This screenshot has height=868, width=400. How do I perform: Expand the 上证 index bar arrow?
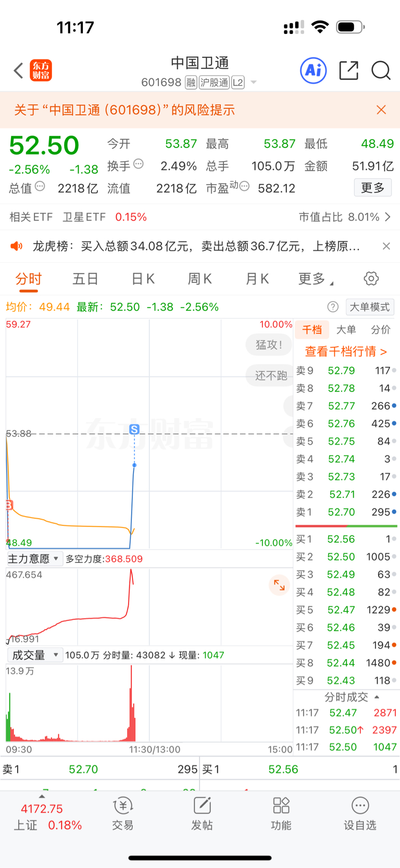click(42, 797)
